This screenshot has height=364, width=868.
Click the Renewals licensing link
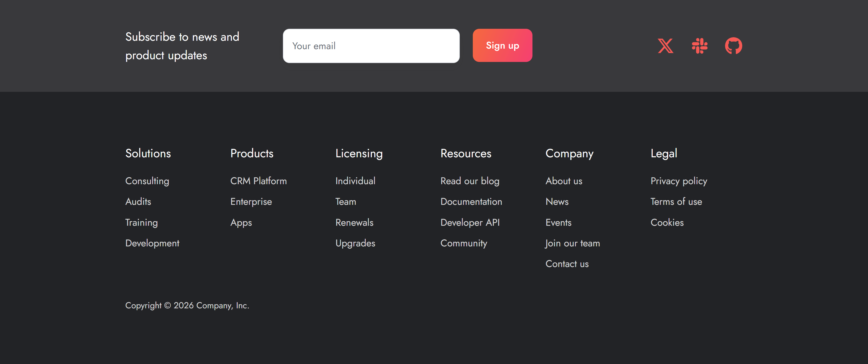354,223
